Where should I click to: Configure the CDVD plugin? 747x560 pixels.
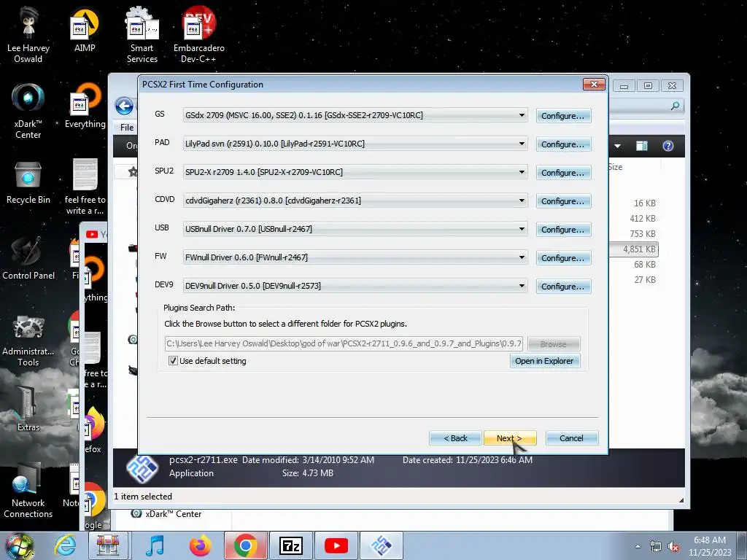tap(563, 201)
